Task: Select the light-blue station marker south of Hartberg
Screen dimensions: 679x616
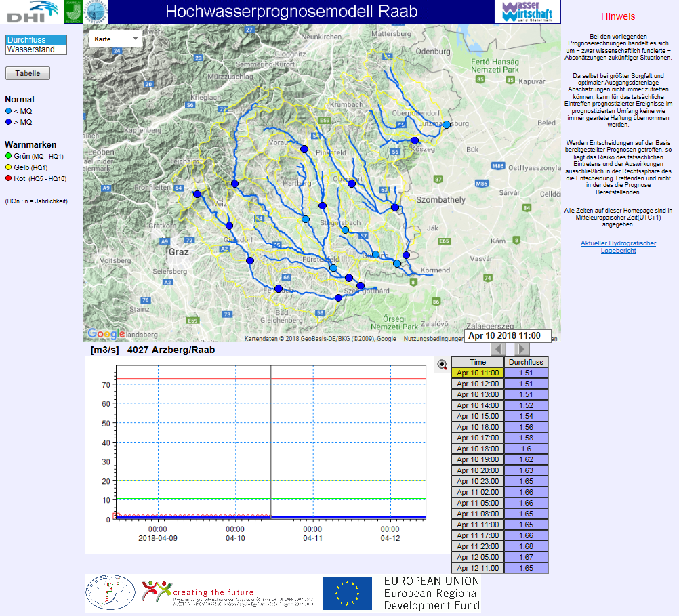Action: click(306, 220)
